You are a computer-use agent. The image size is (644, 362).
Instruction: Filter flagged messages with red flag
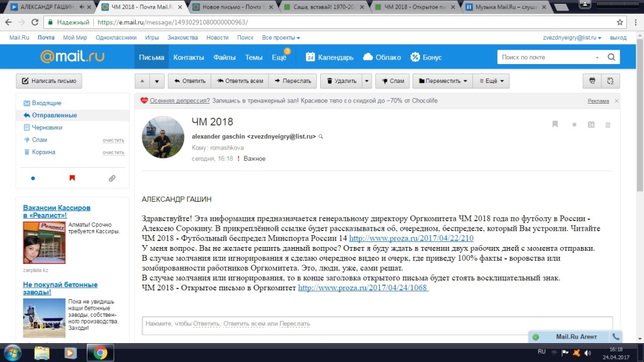tap(72, 178)
